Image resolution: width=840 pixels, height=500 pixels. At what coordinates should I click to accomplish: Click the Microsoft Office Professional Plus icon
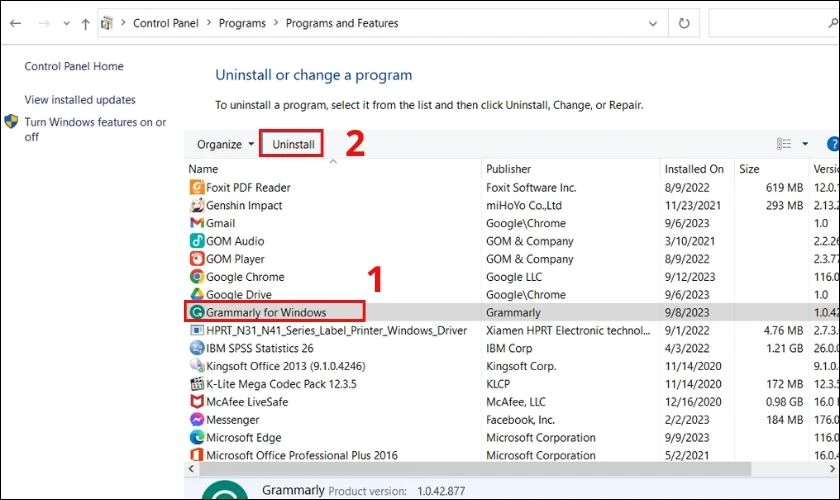197,455
